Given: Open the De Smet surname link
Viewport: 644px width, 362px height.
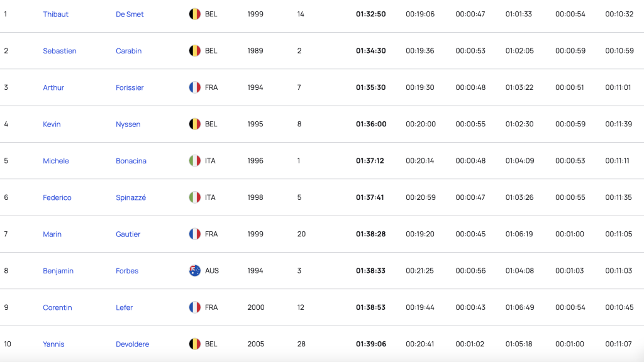Looking at the screenshot, I should (130, 14).
